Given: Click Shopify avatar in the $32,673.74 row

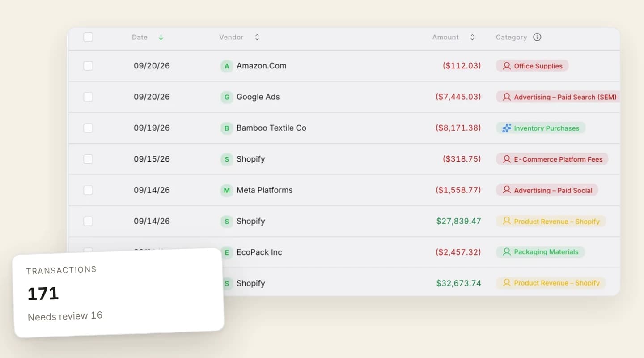Looking at the screenshot, I should (x=227, y=284).
